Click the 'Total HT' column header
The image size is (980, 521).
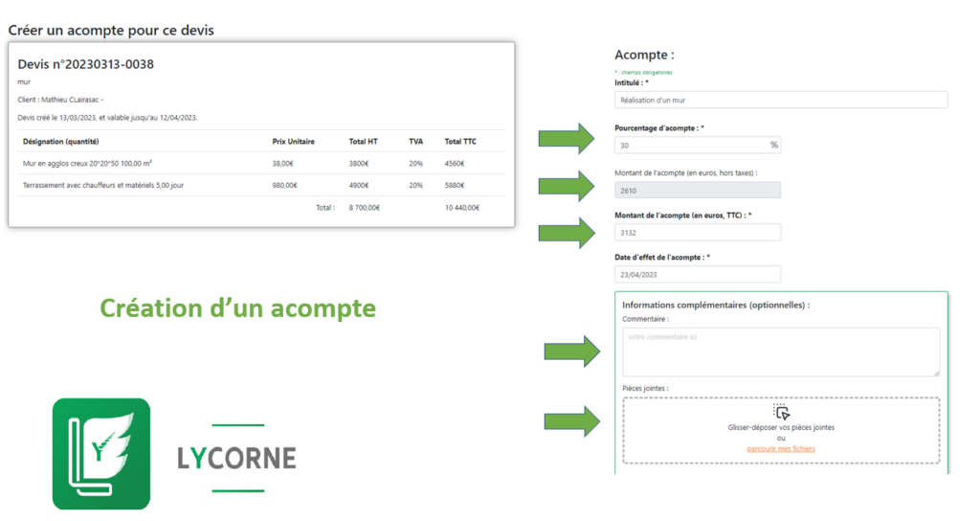tap(363, 142)
